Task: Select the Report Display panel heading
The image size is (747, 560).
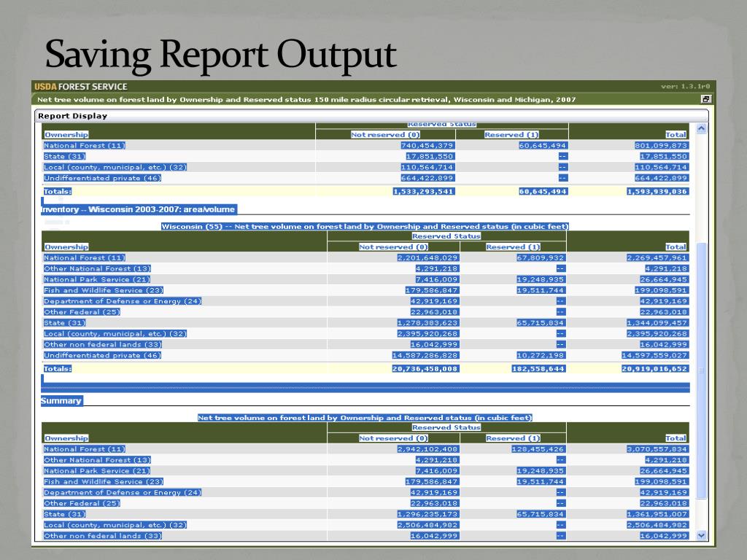Action: click(x=72, y=116)
